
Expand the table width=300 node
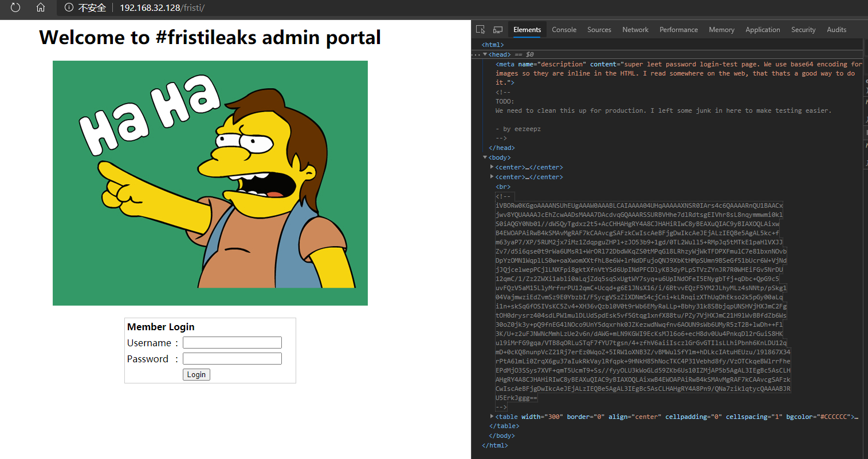492,417
